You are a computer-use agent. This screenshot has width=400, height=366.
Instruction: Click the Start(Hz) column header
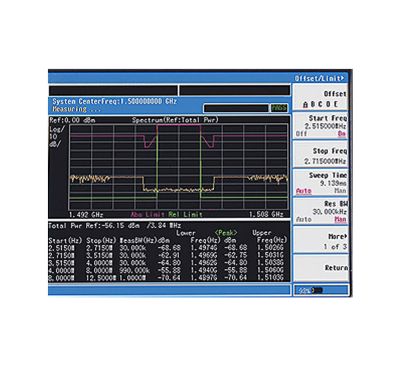pos(65,240)
